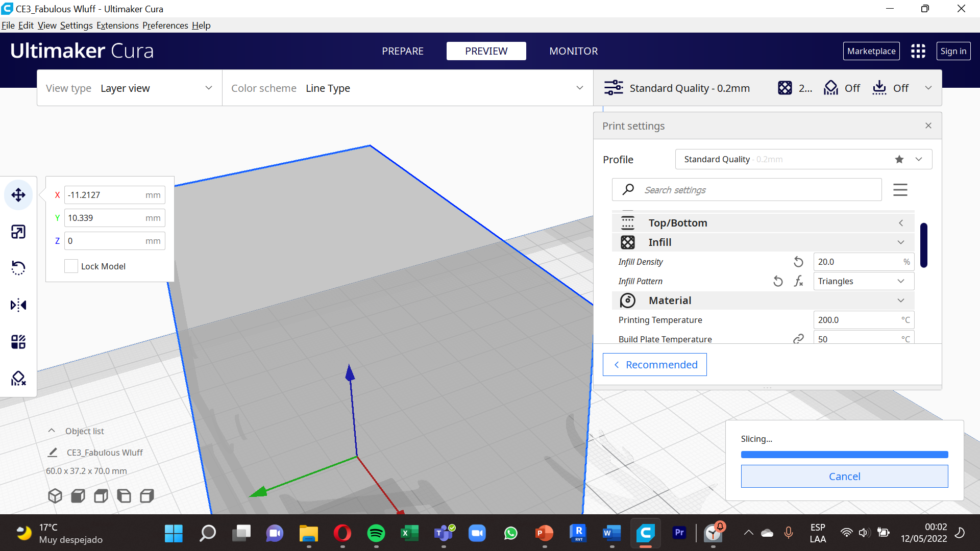The image size is (980, 551).
Task: Open the Extensions menu
Action: pos(117,25)
